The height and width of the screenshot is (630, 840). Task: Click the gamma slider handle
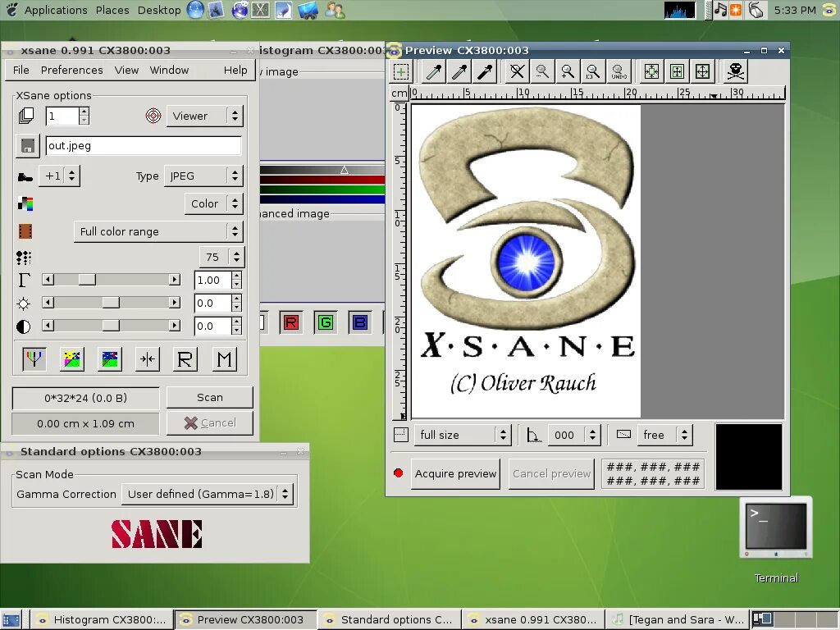point(87,280)
